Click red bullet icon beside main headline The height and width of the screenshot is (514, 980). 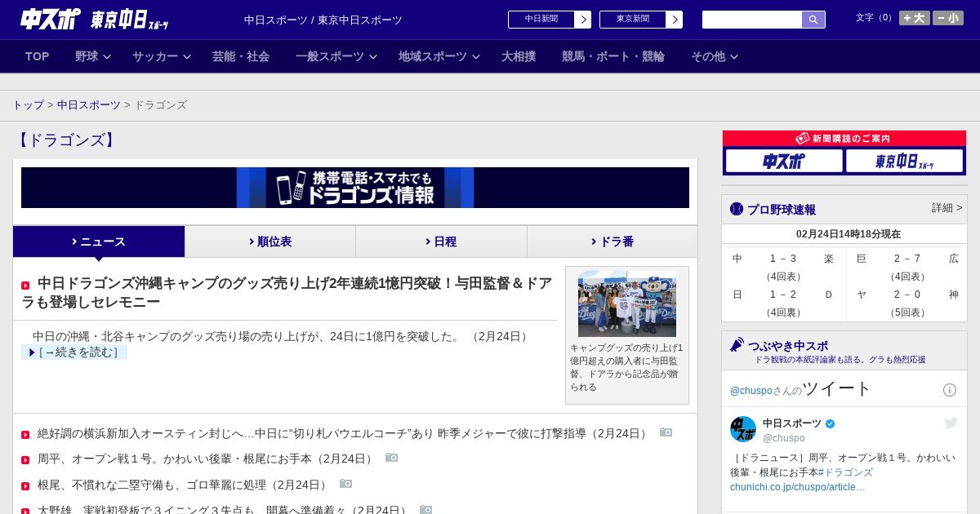click(x=25, y=286)
